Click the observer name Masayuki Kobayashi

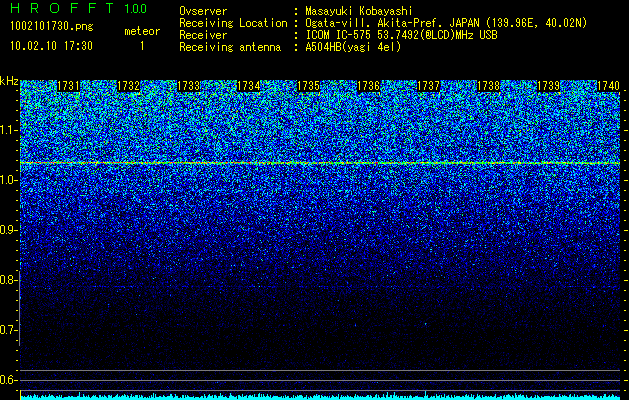tap(359, 11)
